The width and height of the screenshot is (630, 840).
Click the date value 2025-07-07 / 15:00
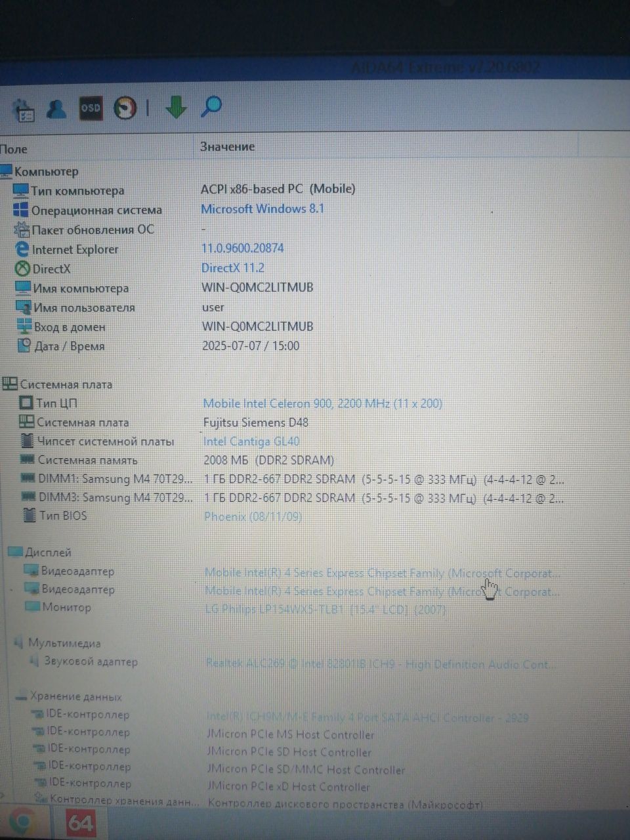(251, 346)
